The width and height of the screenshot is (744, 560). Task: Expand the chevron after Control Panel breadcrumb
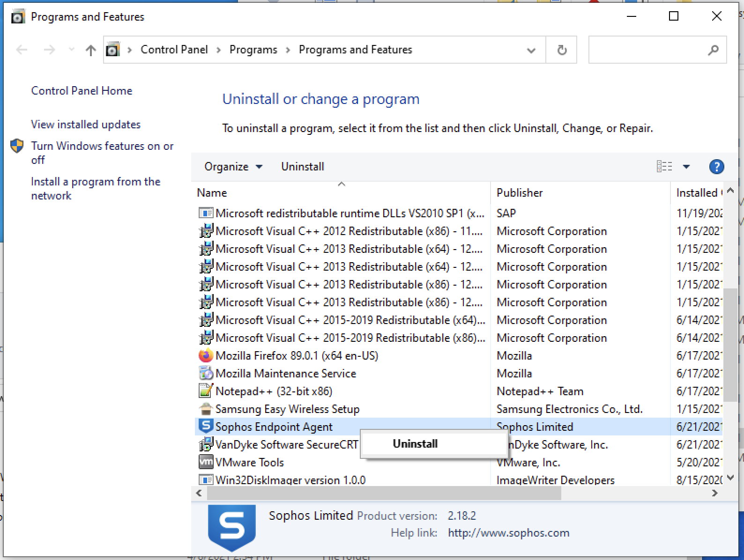point(218,50)
